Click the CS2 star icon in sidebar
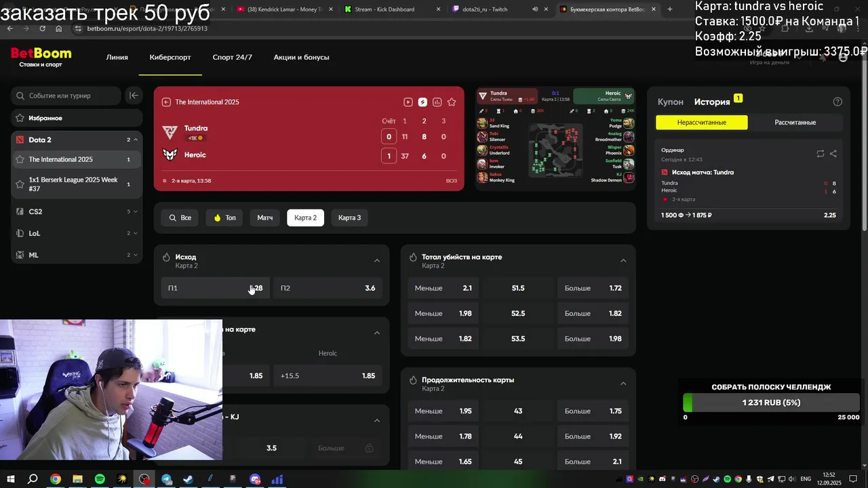 click(x=20, y=211)
